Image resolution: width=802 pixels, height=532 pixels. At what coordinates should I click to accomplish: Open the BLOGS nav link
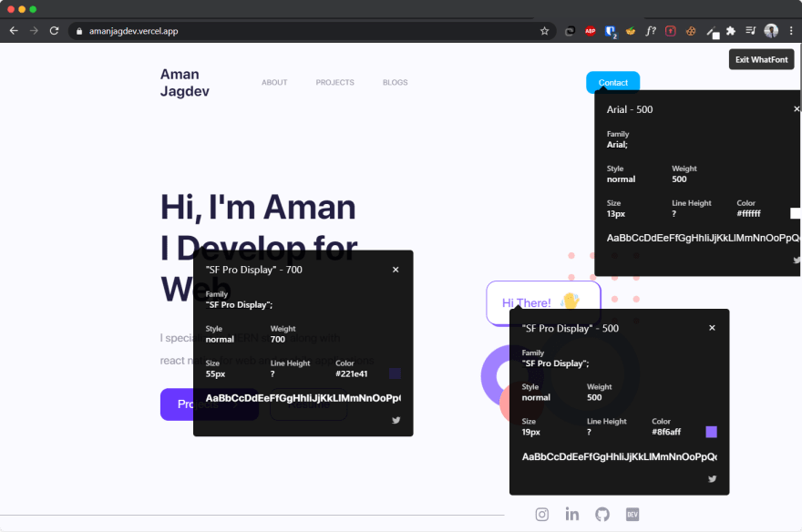pos(395,82)
